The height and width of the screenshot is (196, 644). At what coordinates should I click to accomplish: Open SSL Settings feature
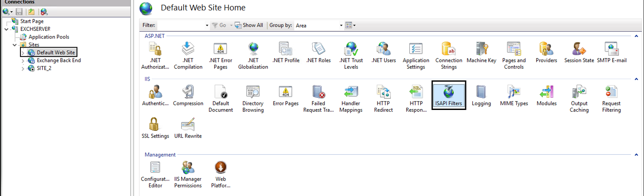pyautogui.click(x=155, y=128)
